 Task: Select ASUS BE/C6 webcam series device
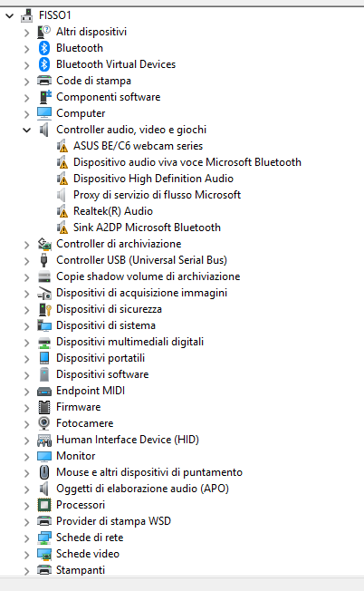point(138,146)
